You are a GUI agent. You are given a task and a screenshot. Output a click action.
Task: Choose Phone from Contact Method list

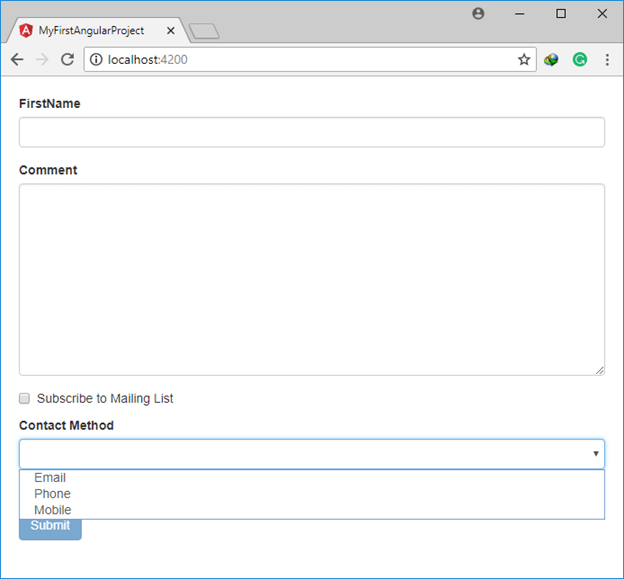click(312, 494)
